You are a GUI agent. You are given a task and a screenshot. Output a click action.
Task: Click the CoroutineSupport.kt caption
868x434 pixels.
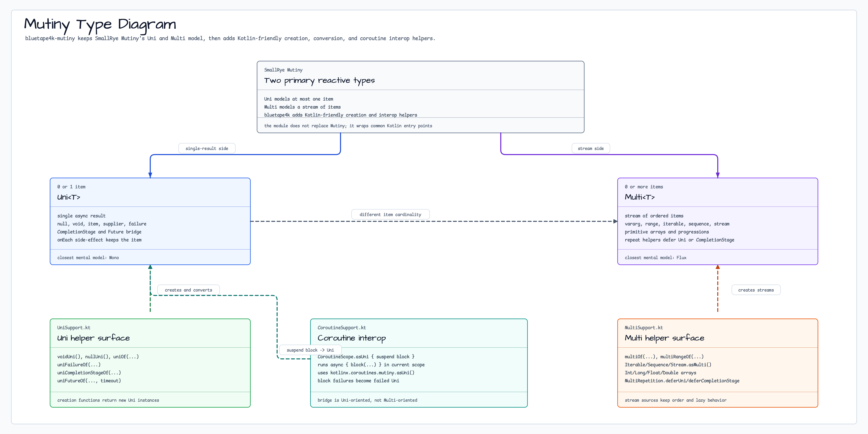click(342, 328)
